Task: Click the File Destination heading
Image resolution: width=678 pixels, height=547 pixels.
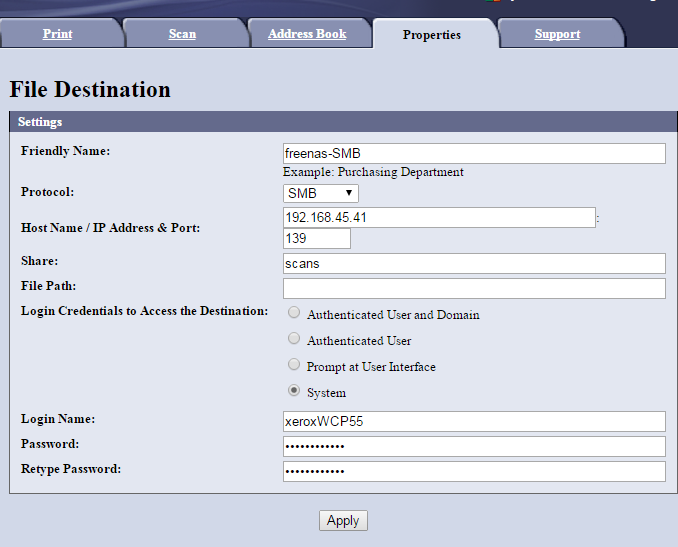Action: (x=90, y=90)
